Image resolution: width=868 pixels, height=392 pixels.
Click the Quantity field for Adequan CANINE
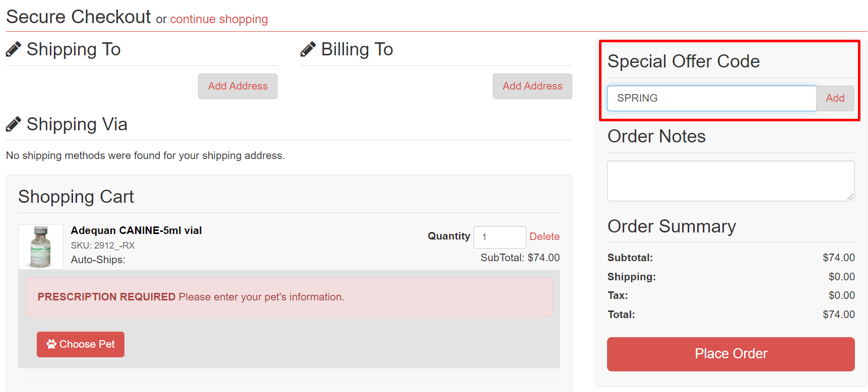(500, 237)
